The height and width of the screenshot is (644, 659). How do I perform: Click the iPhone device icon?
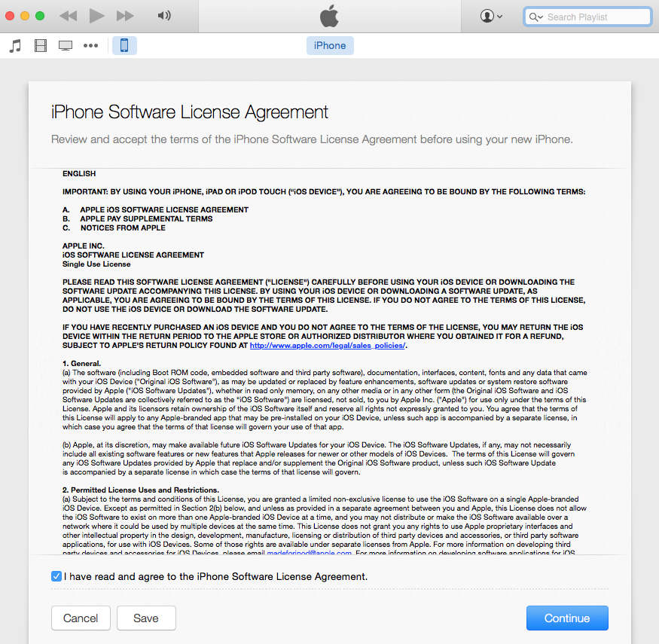pos(124,46)
